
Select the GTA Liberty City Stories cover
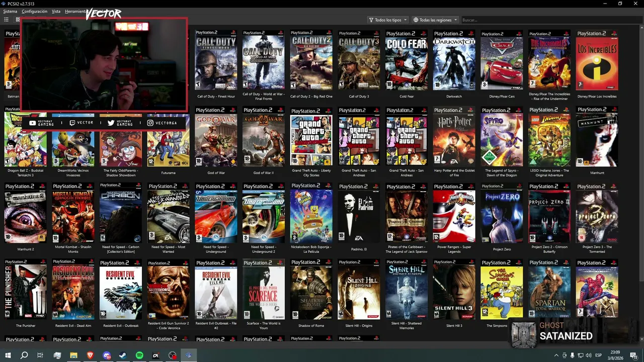pyautogui.click(x=311, y=137)
